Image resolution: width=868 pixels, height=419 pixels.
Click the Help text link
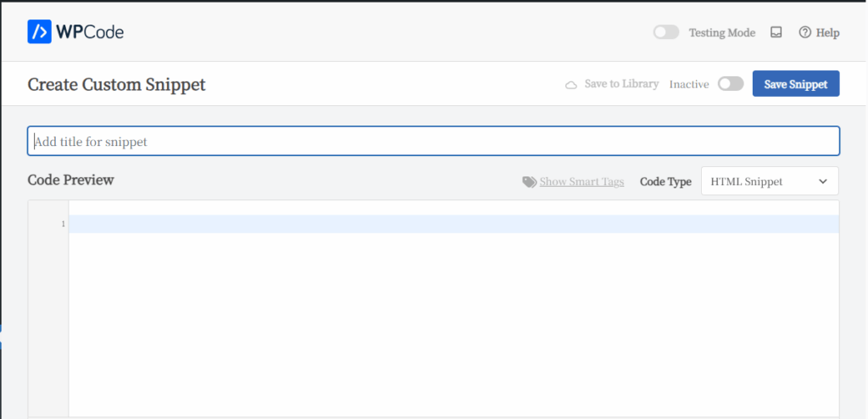827,32
